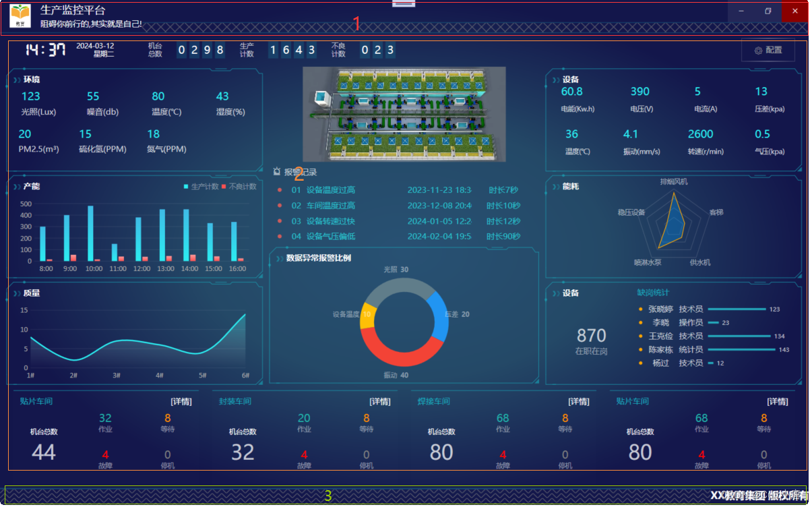This screenshot has height=507, width=812.
Task: Click the 喷淋水泵 radar axis label
Action: pos(648,262)
